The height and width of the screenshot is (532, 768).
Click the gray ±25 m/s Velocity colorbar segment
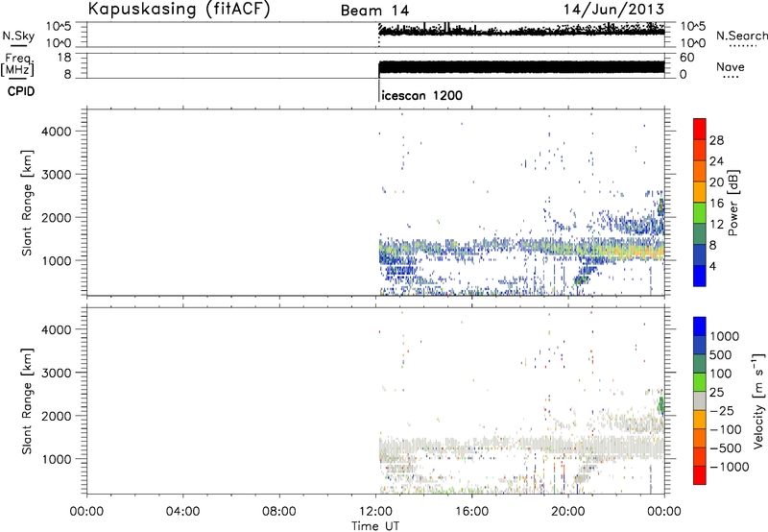[x=700, y=400]
